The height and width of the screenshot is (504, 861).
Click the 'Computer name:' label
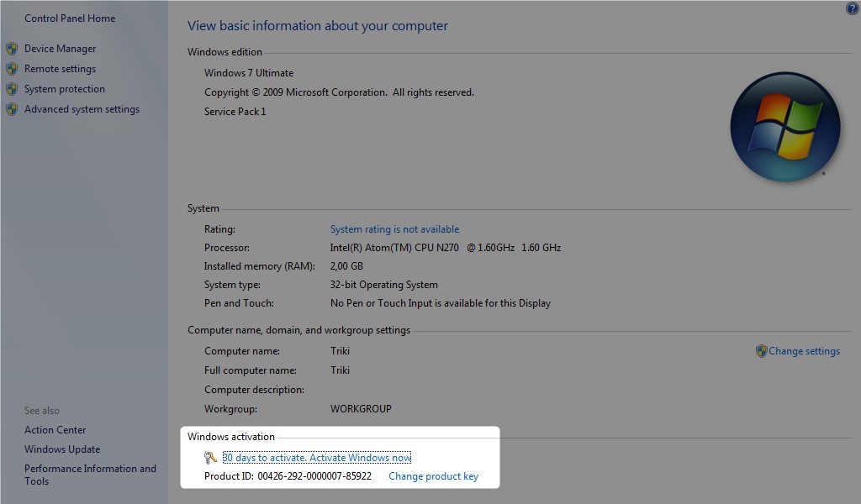tap(242, 351)
